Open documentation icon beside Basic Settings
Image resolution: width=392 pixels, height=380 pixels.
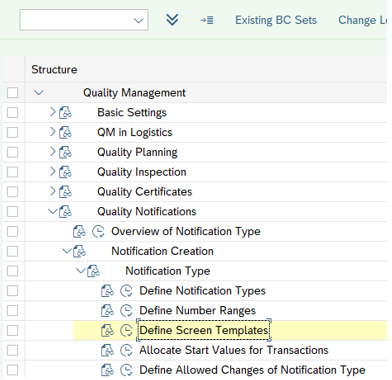coord(65,113)
